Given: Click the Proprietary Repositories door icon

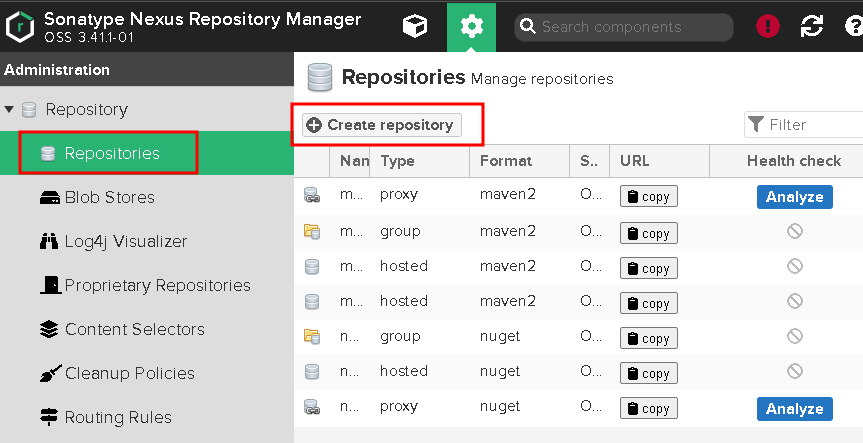Looking at the screenshot, I should click(x=51, y=285).
